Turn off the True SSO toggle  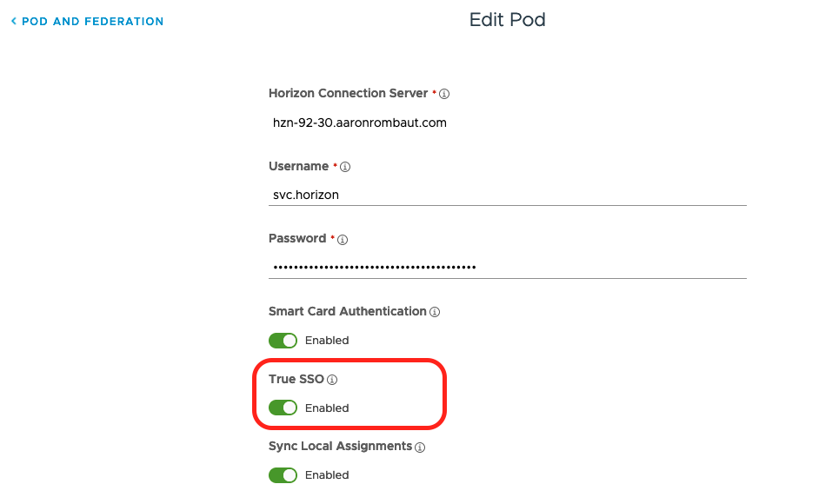click(283, 408)
